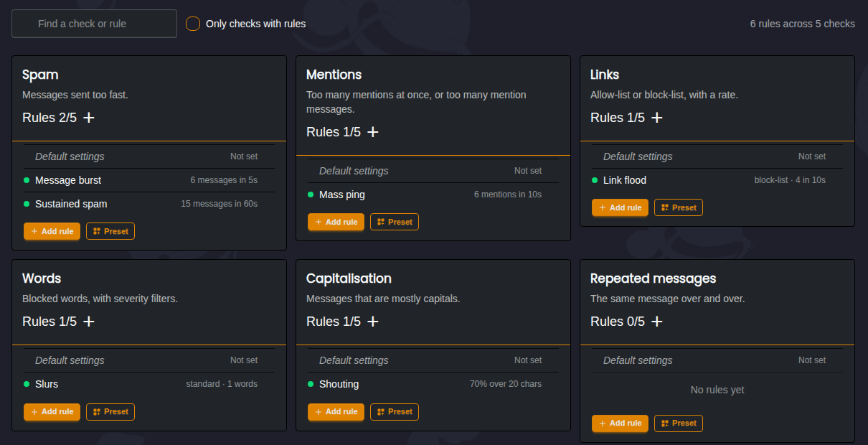The height and width of the screenshot is (445, 868).
Task: Open Preset for the Words check
Action: tap(110, 411)
